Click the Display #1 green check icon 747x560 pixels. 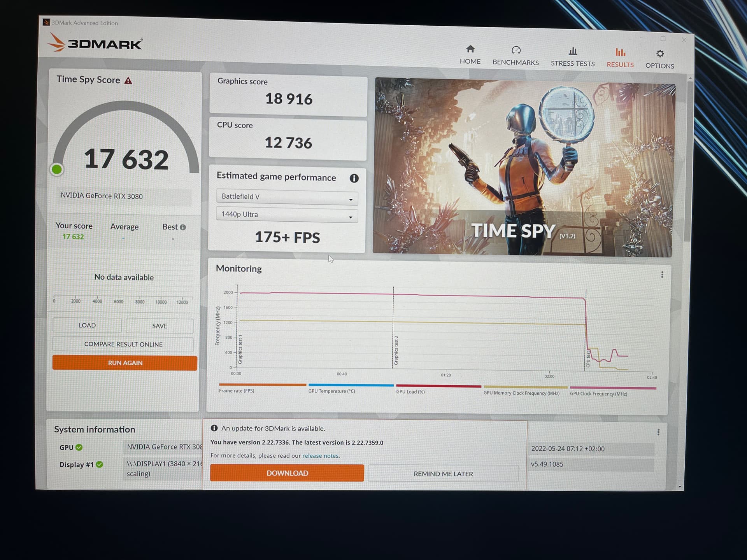tap(100, 464)
